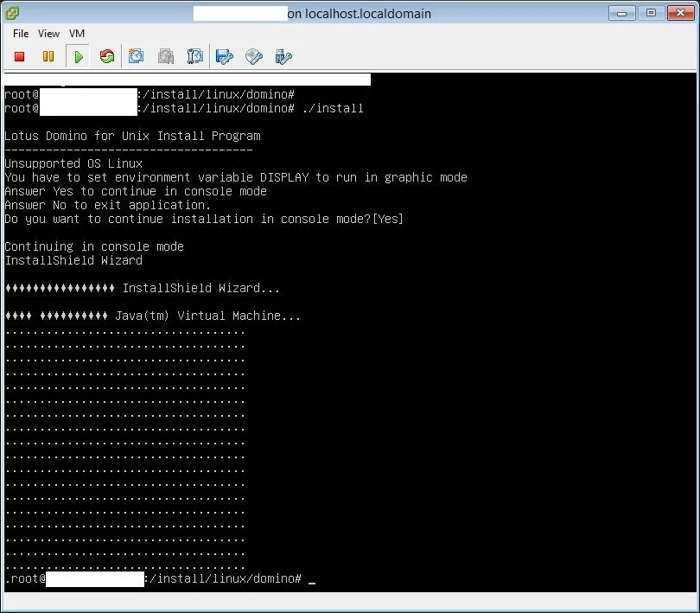The image size is (700, 613).
Task: Connect a floppy device via the floppy icon
Action: [x=225, y=57]
